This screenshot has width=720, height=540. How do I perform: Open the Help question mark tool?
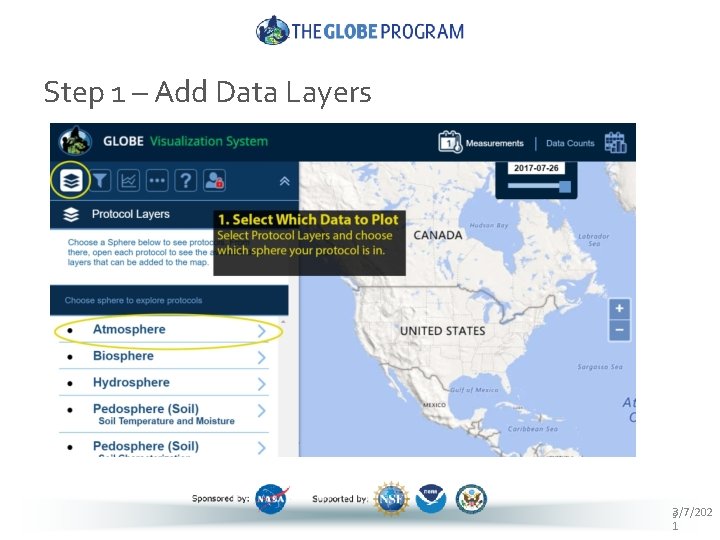point(186,180)
